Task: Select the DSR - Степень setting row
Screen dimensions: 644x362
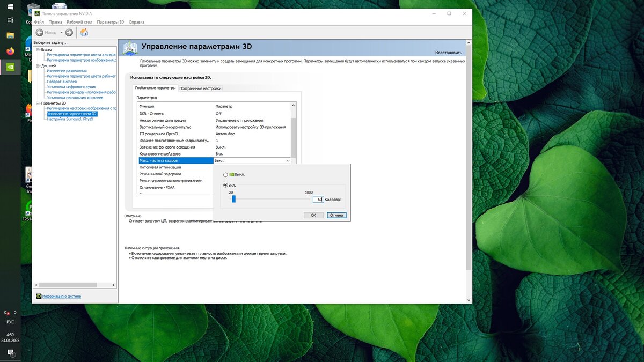Action: (x=214, y=114)
